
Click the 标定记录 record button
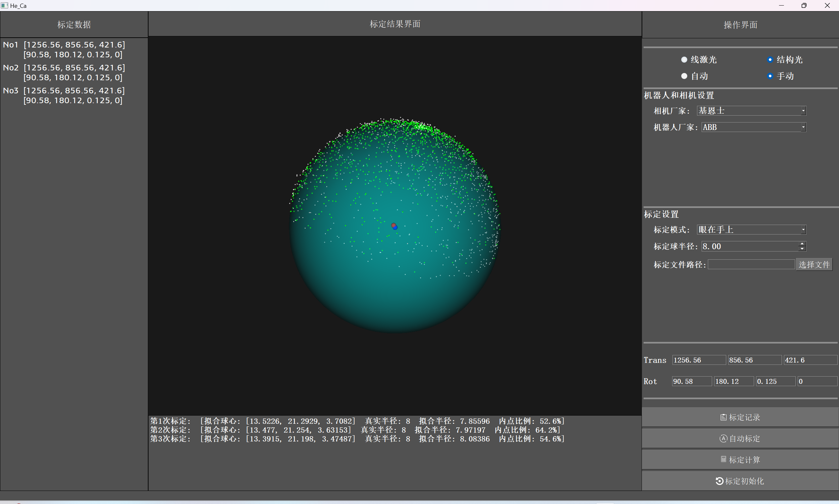click(x=740, y=417)
